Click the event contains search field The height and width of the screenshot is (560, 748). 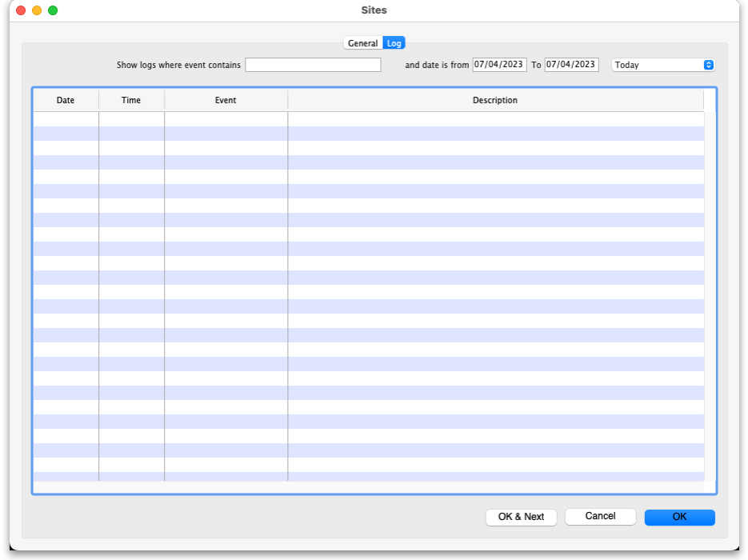(x=313, y=65)
